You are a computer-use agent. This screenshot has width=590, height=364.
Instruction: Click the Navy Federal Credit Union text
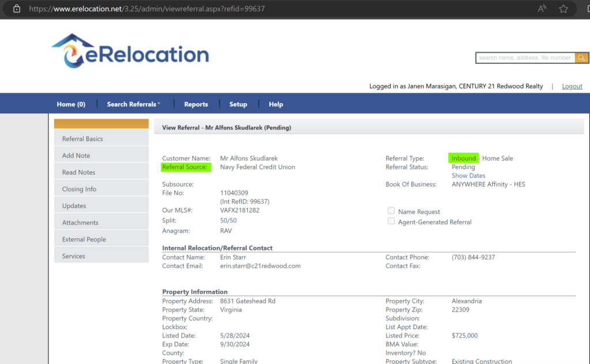(258, 167)
